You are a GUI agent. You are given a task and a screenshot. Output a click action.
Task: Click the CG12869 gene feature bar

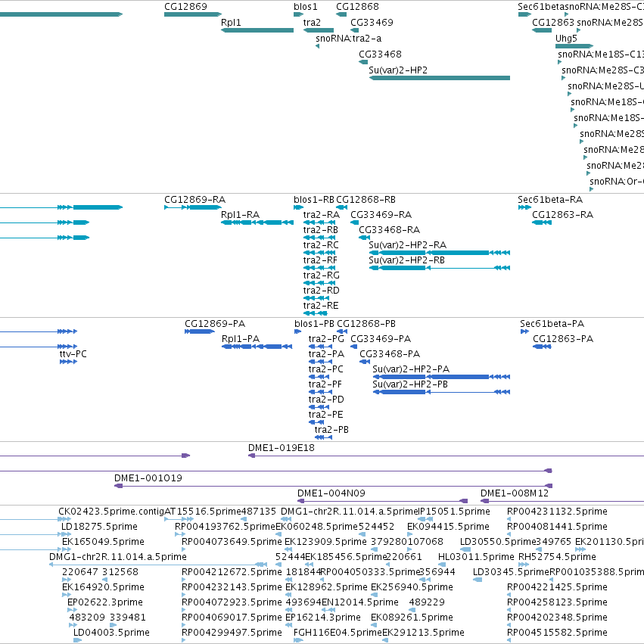193,14
